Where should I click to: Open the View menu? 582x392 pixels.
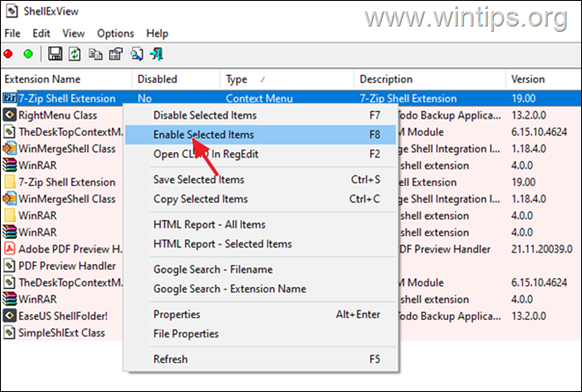73,33
